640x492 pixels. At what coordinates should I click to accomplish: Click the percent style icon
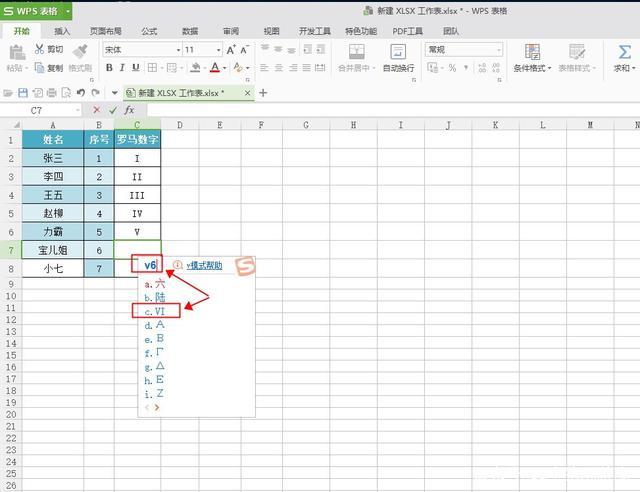tap(452, 68)
